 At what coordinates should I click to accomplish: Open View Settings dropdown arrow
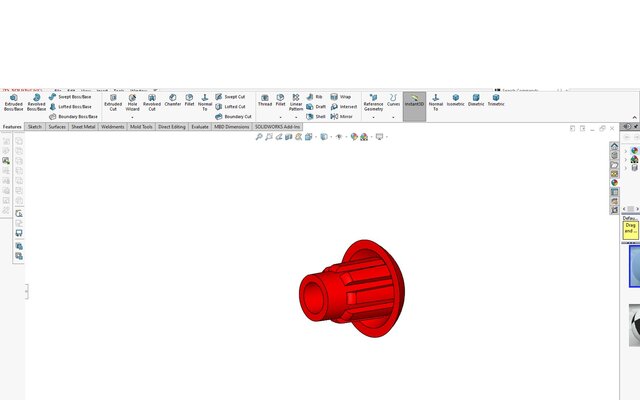[386, 137]
